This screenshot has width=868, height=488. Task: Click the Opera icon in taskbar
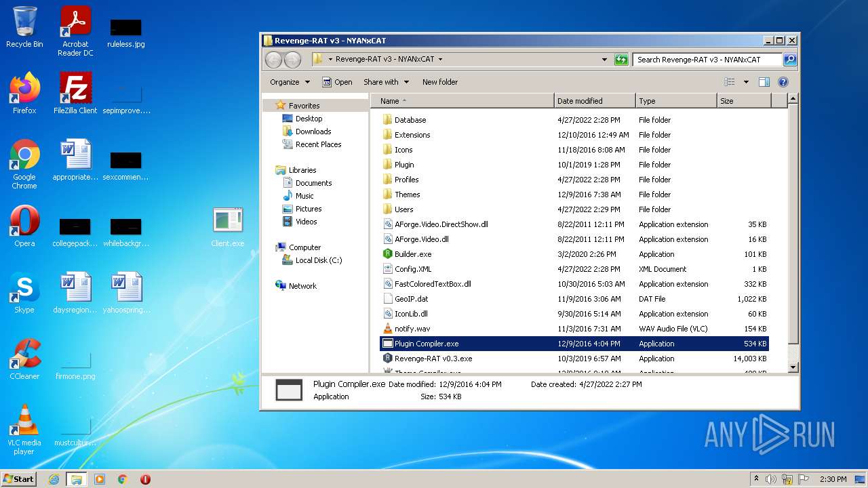click(x=145, y=479)
